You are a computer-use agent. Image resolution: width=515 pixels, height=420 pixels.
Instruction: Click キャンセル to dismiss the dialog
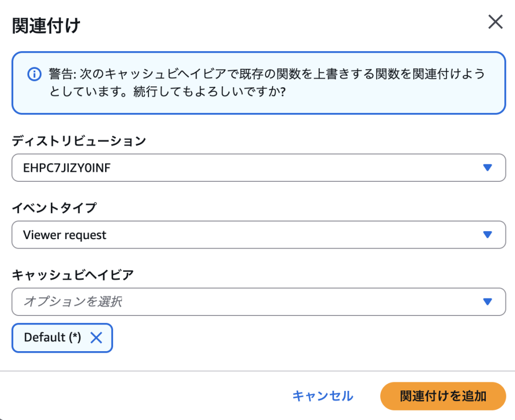pyautogui.click(x=323, y=396)
